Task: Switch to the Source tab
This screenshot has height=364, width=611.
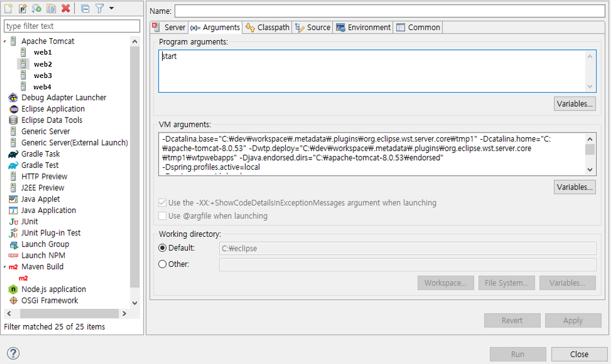Action: tap(313, 27)
